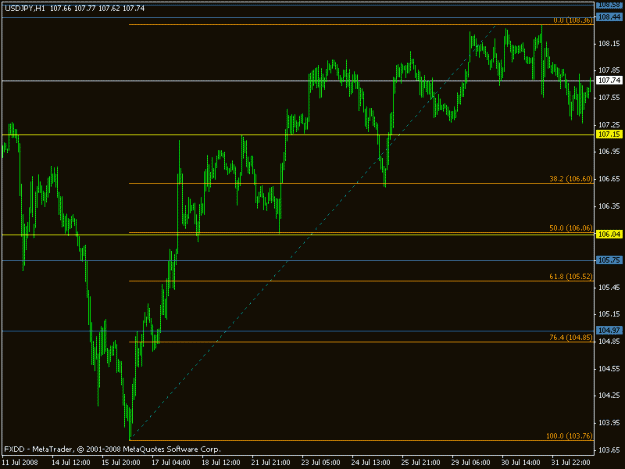Click the 105.15 price scale value
Image resolution: width=625 pixels, height=469 pixels.
click(609, 314)
